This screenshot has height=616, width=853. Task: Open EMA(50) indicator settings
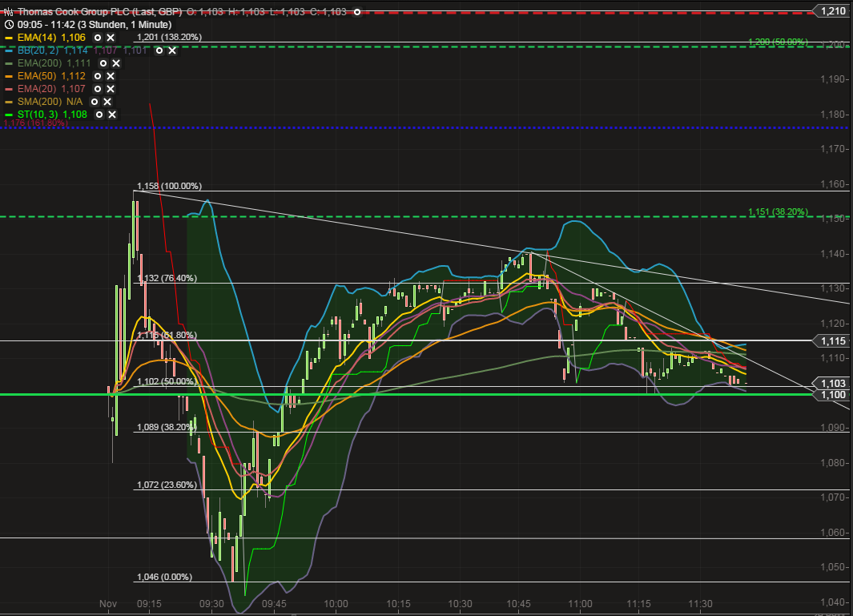point(98,76)
